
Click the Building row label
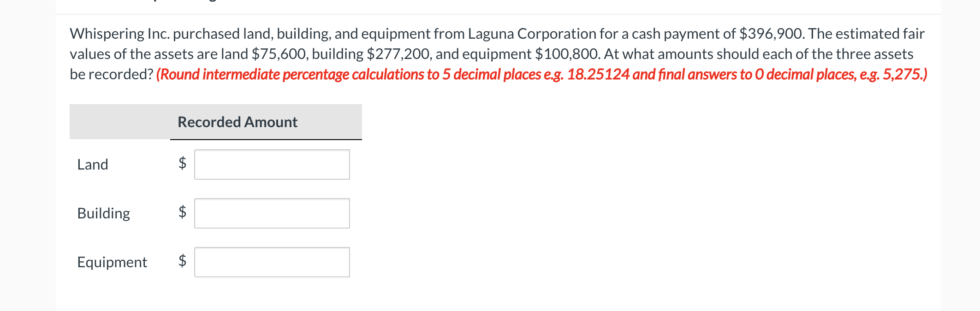103,213
